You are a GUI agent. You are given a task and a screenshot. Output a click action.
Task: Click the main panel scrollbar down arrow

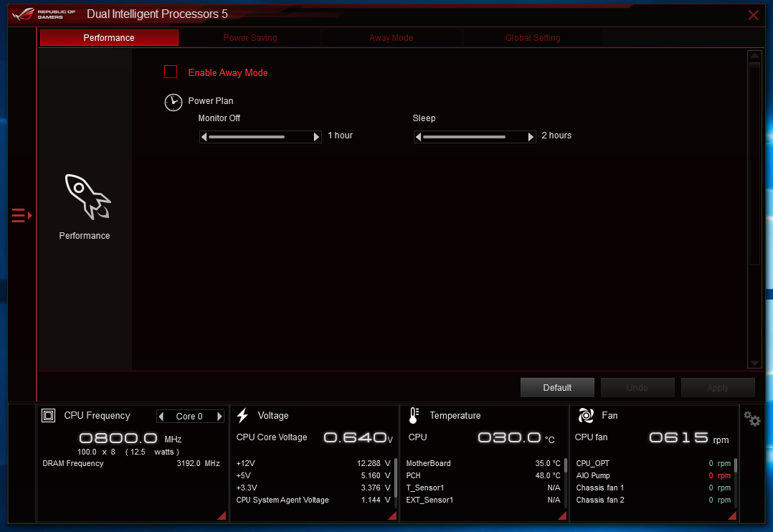pyautogui.click(x=754, y=364)
